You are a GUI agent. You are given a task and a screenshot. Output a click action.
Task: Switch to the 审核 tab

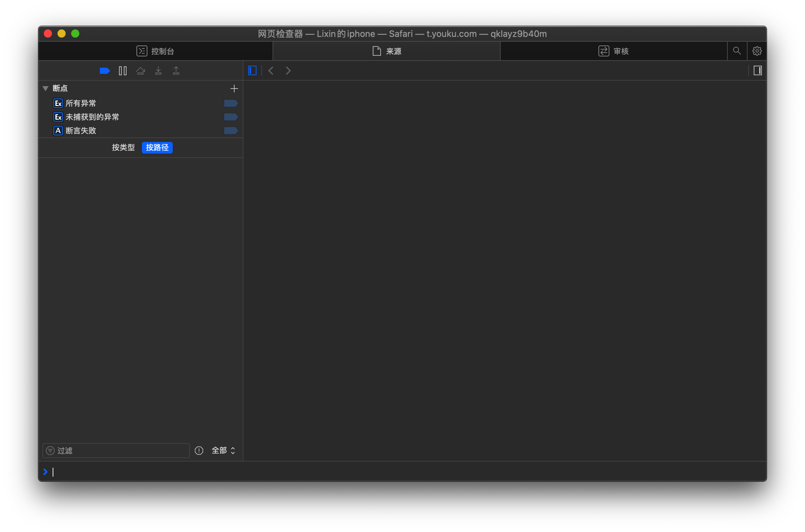[x=614, y=51]
